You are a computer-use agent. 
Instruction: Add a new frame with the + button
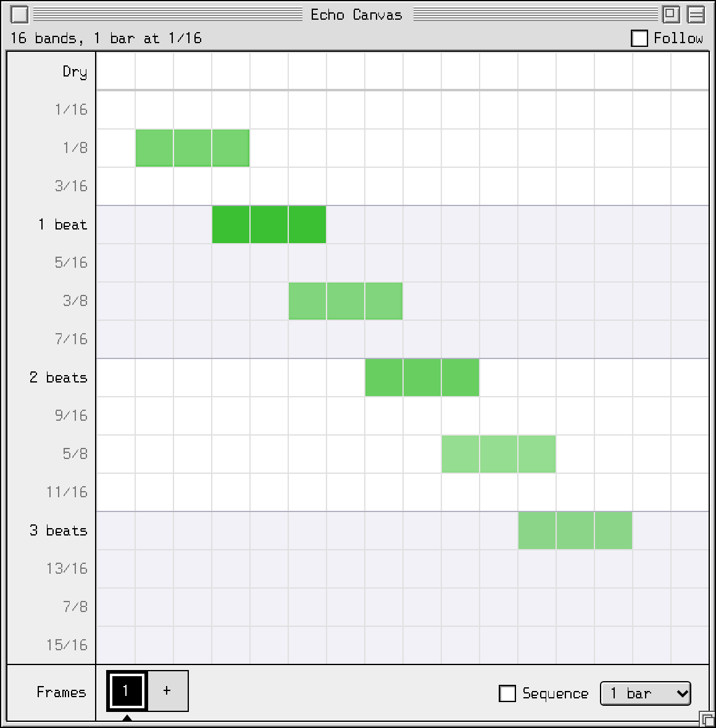pos(168,691)
